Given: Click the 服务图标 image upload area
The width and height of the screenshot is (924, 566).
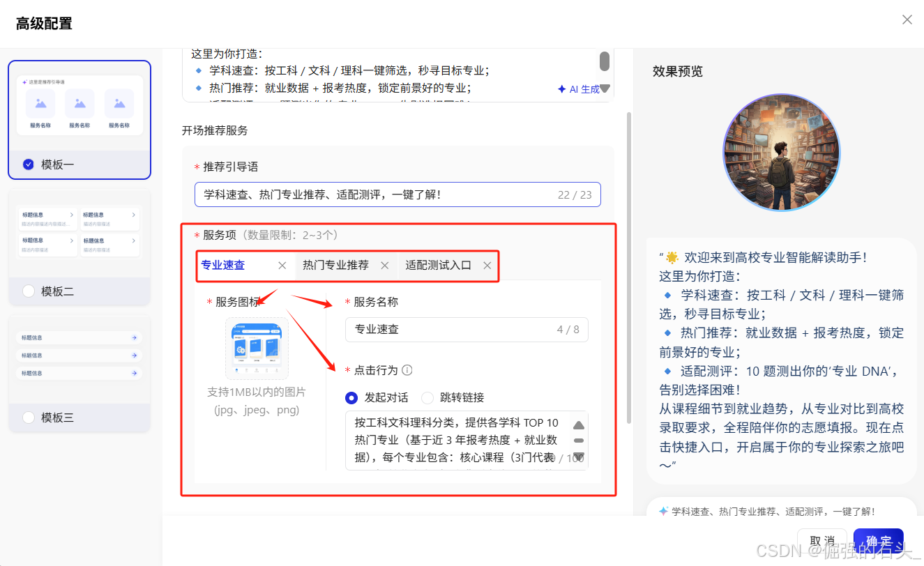Looking at the screenshot, I should 257,348.
